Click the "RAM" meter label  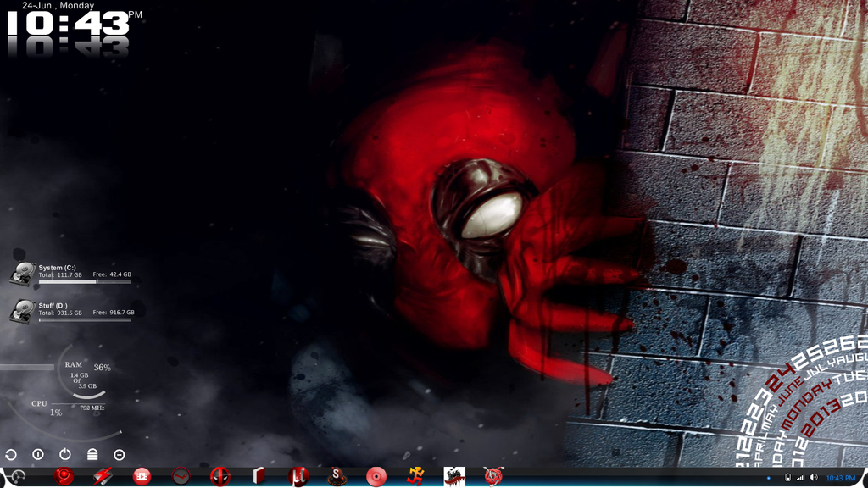(x=73, y=364)
